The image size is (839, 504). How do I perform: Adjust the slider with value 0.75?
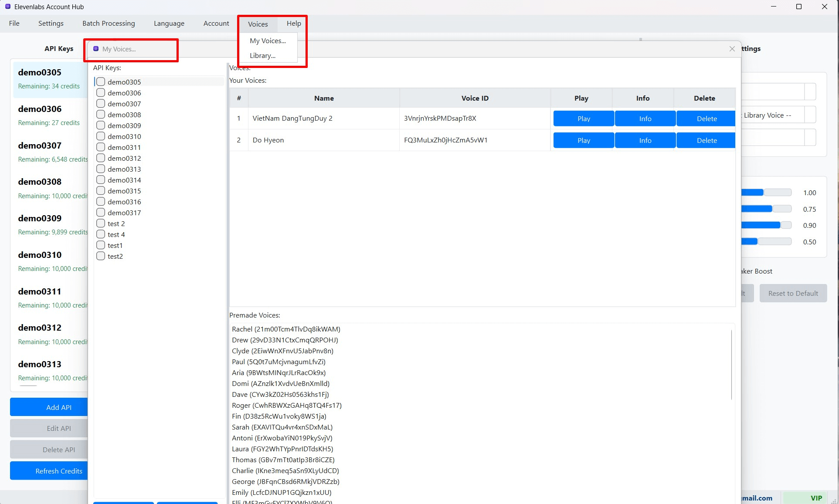766,209
